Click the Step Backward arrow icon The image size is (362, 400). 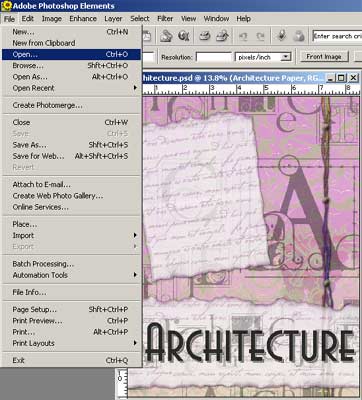[243, 36]
